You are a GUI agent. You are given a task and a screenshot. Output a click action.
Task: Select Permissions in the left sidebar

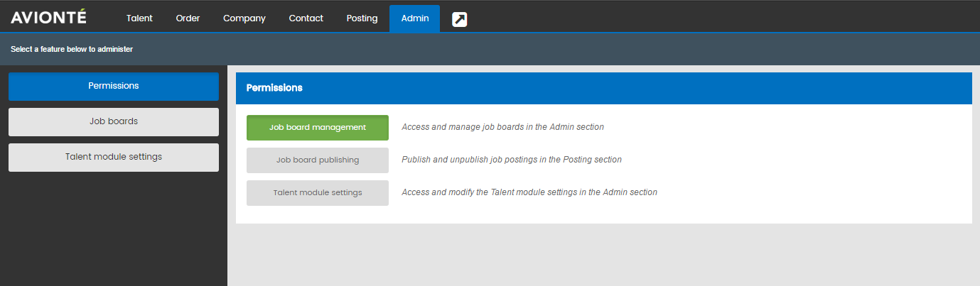click(114, 86)
